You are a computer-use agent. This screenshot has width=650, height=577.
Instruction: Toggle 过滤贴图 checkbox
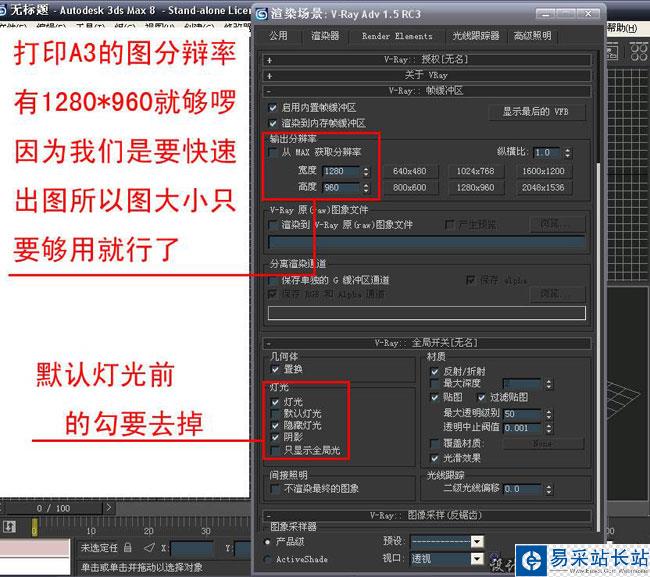tap(481, 398)
